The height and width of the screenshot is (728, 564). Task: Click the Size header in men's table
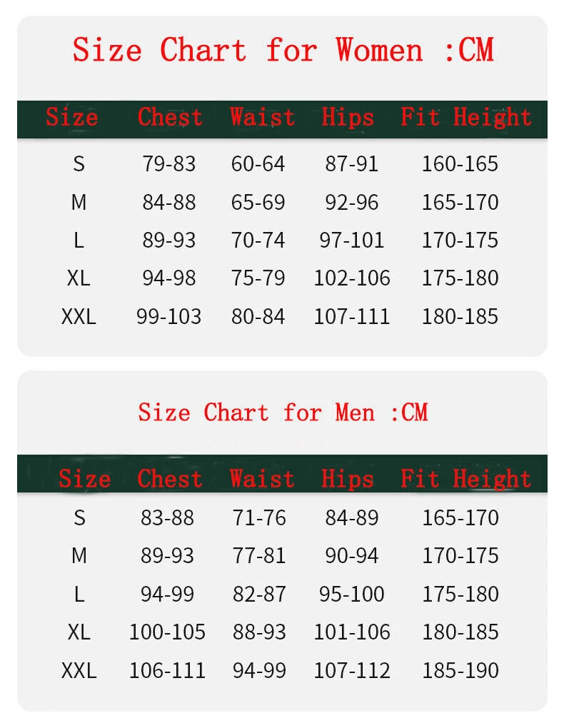tap(84, 479)
